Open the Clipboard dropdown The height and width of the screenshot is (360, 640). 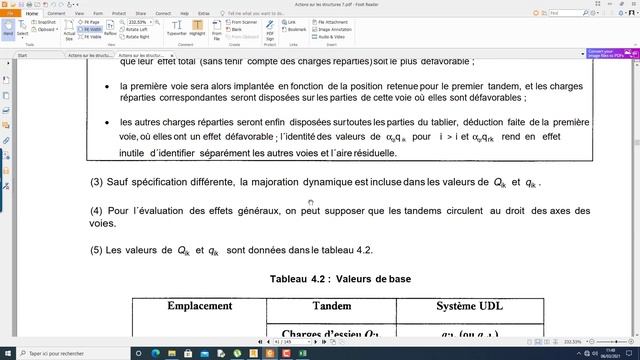[45, 29]
